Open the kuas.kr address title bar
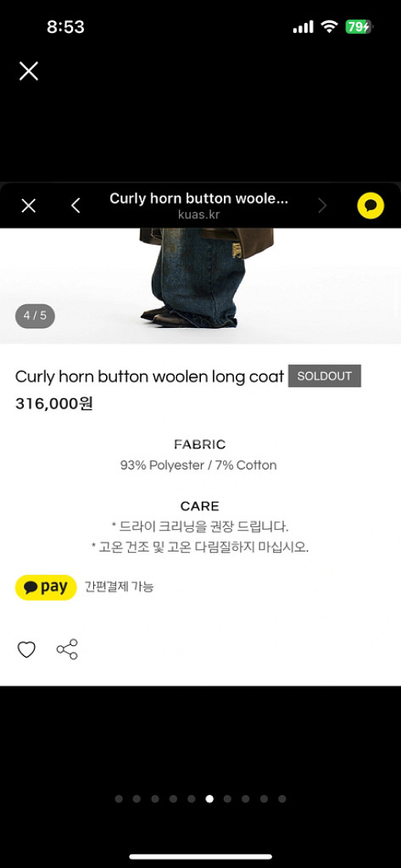Screen dimensions: 401x868 [x=199, y=206]
